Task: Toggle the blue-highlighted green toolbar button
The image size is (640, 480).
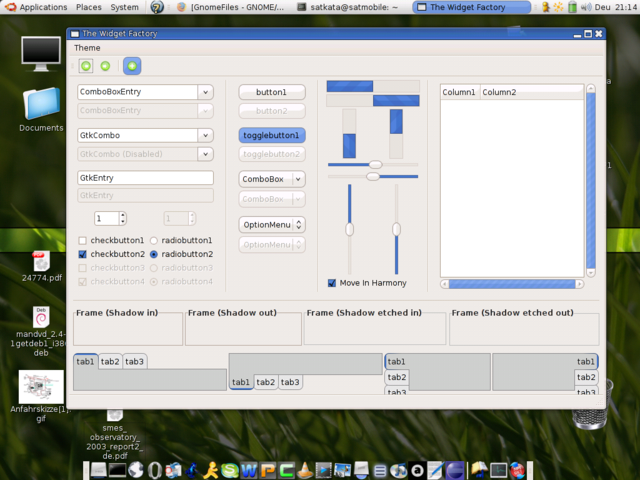Action: pos(132,66)
